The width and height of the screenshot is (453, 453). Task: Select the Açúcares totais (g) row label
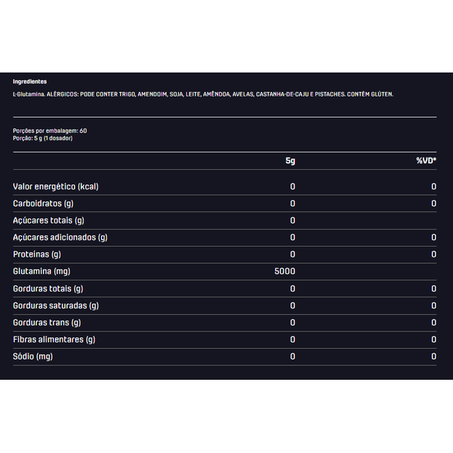click(49, 221)
